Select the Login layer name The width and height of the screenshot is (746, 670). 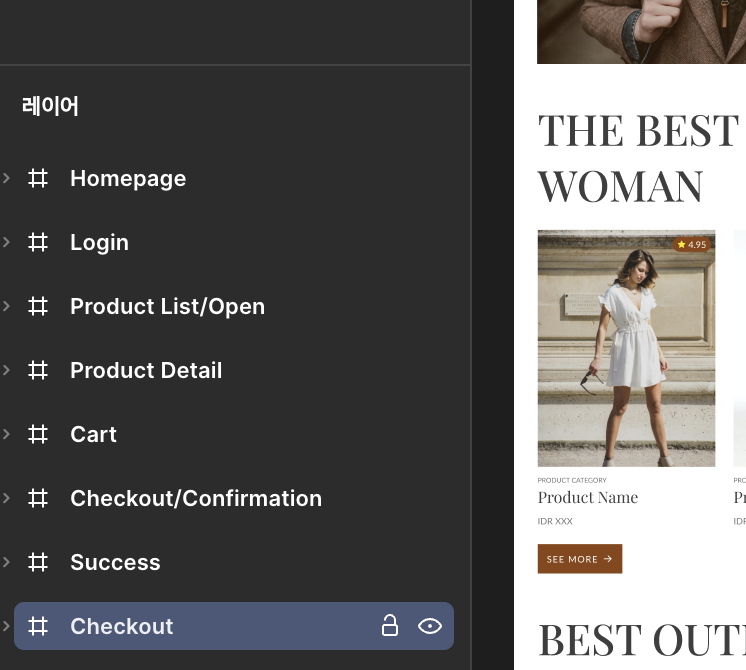99,243
